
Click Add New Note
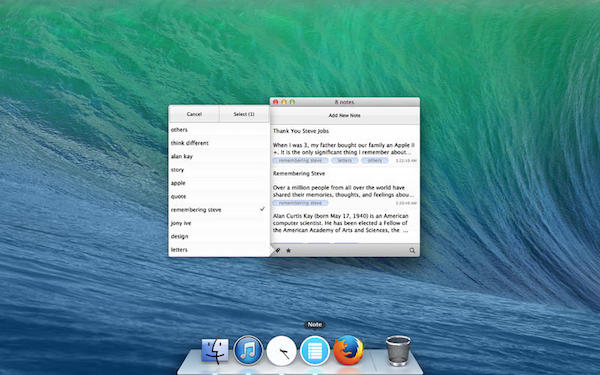tap(344, 115)
